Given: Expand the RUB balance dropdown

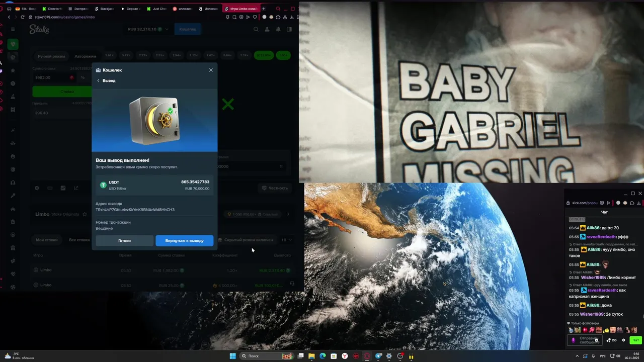Looking at the screenshot, I should 167,29.
